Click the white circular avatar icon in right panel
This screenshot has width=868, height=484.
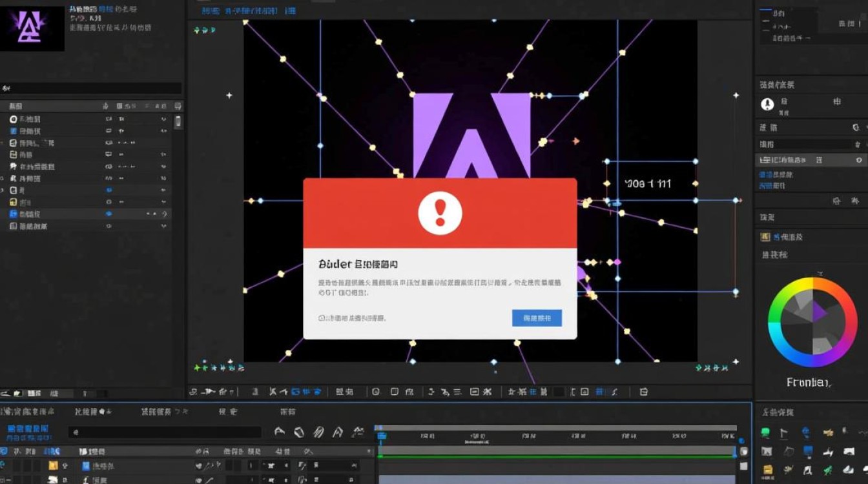click(767, 105)
